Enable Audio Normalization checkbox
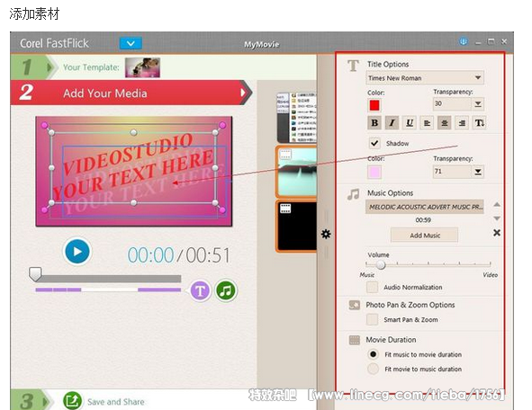 pos(372,287)
